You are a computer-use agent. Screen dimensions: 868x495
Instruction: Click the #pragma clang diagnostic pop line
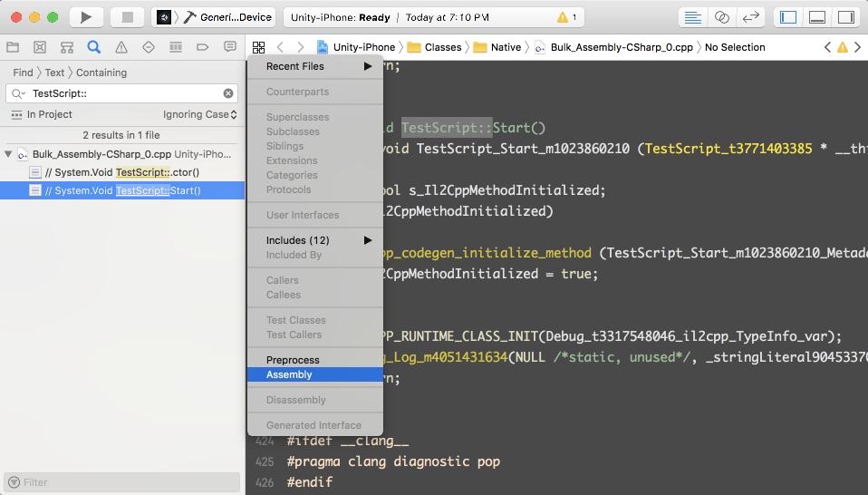(393, 461)
